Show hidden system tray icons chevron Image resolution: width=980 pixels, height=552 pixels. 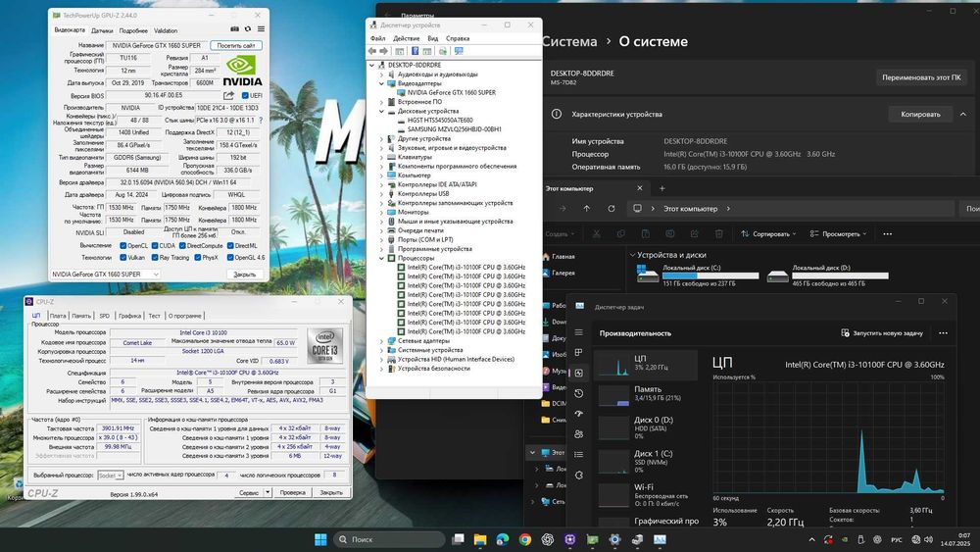811,539
